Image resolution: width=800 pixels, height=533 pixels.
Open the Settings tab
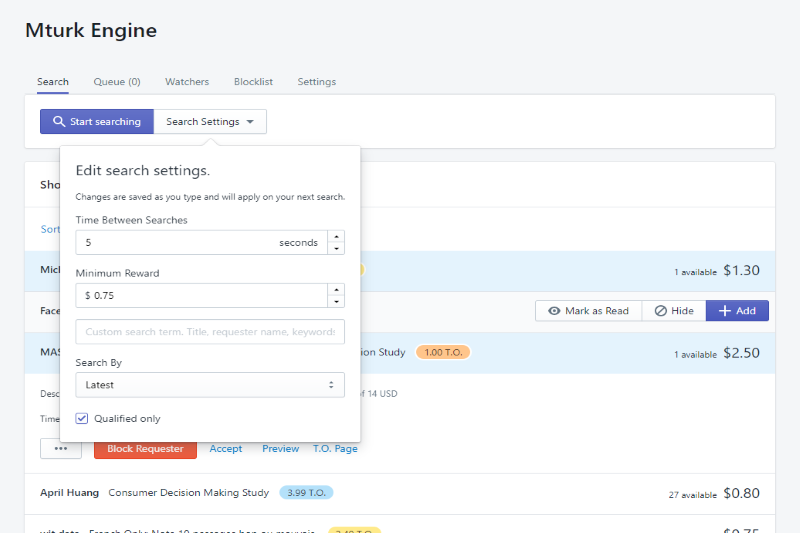(316, 82)
